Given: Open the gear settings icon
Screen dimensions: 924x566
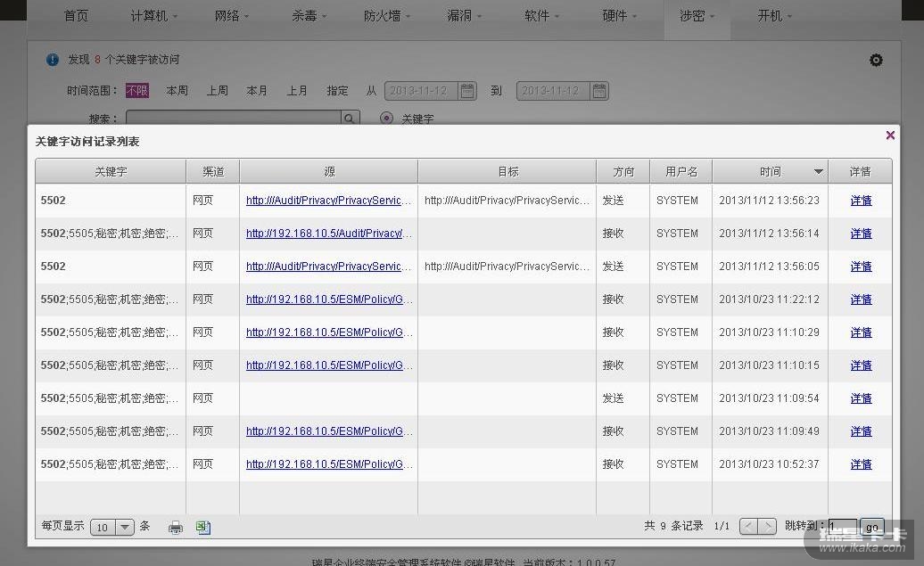Looking at the screenshot, I should click(x=876, y=60).
